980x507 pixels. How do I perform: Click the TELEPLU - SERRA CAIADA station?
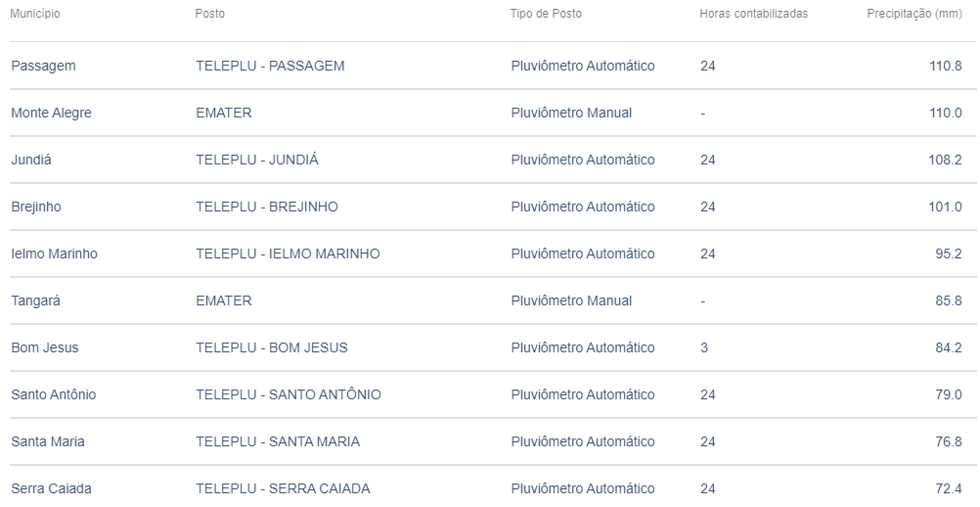[x=283, y=488]
